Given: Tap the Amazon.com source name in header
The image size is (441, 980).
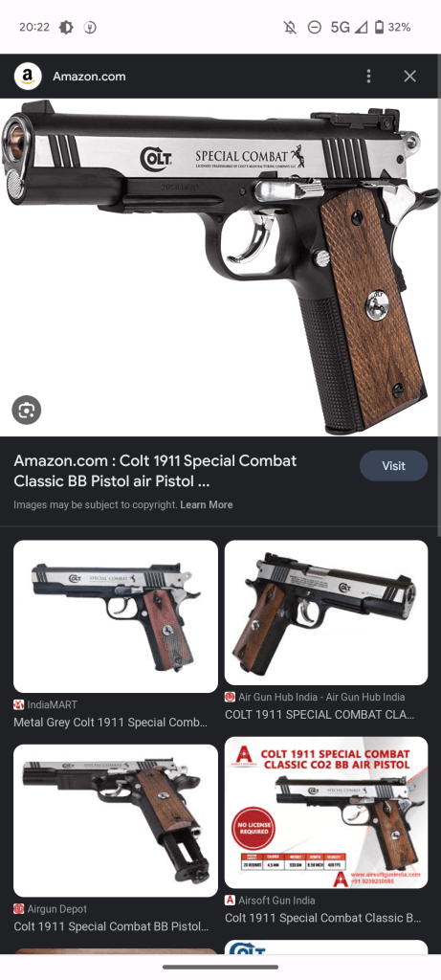Looking at the screenshot, I should [x=89, y=77].
